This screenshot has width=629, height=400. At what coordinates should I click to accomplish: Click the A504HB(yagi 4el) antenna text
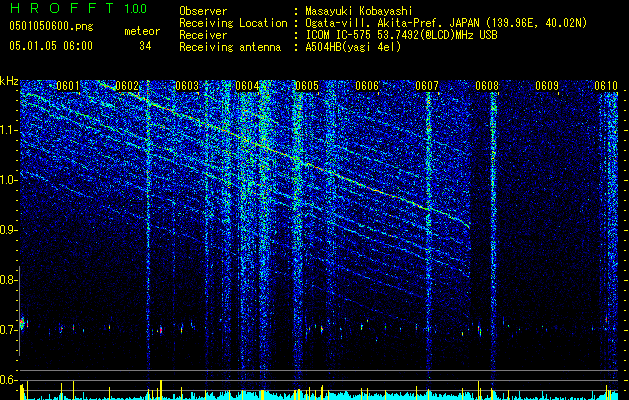[353, 47]
